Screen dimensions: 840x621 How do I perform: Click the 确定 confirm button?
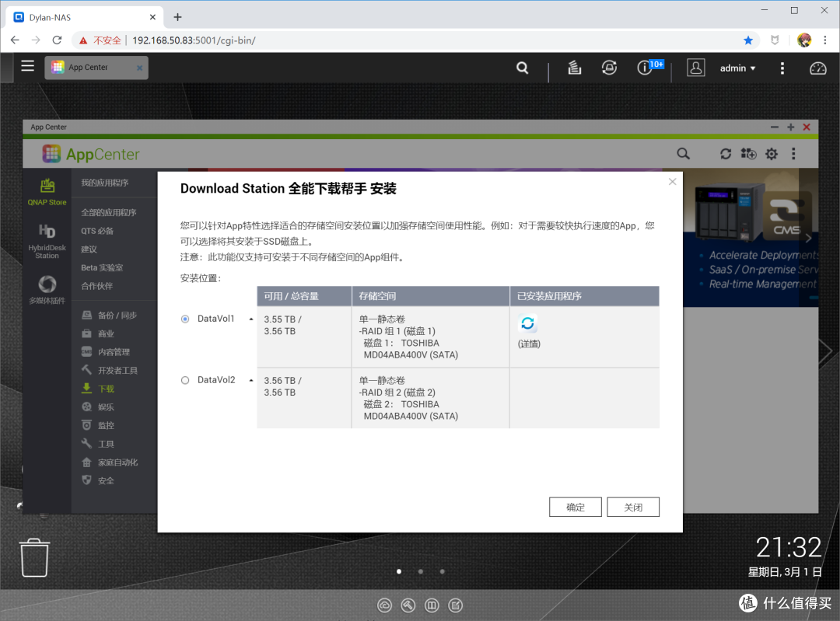pos(576,507)
